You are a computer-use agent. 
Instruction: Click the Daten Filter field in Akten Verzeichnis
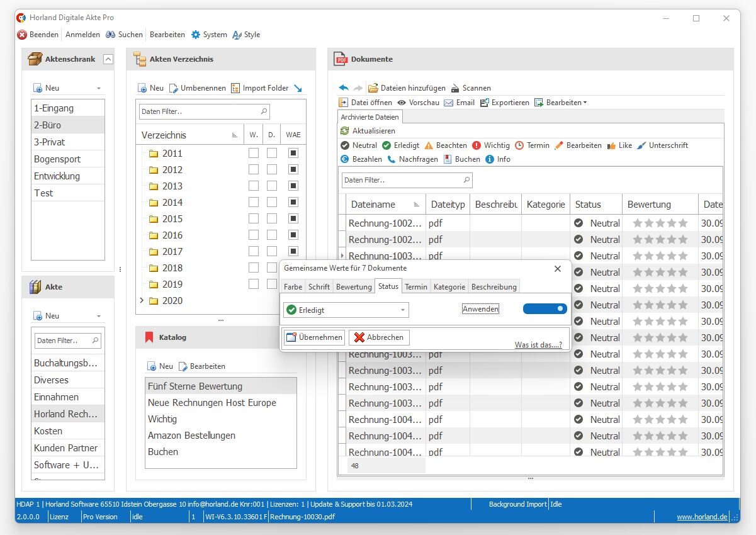(204, 111)
